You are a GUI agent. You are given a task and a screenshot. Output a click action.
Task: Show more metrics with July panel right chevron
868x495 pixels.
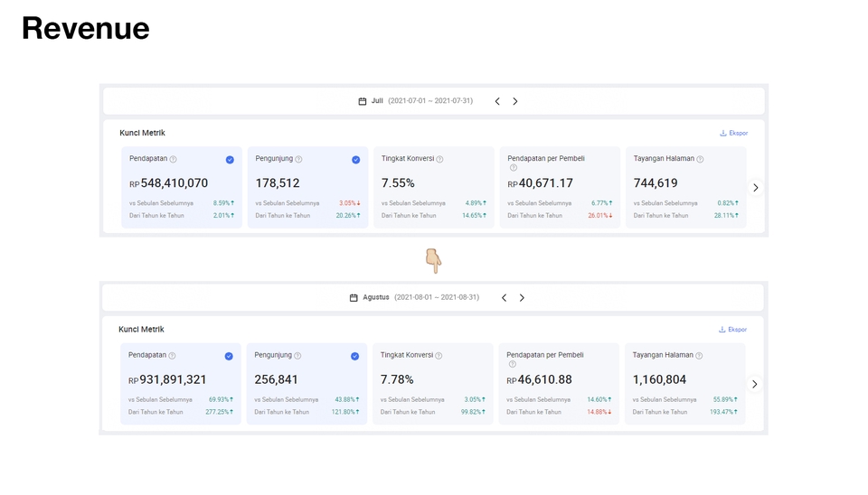[x=756, y=188]
